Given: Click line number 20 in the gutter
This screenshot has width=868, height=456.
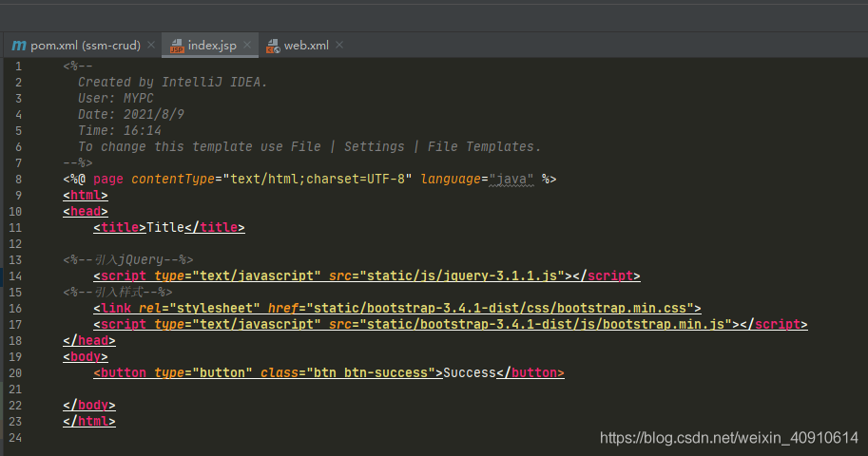Looking at the screenshot, I should point(15,373).
